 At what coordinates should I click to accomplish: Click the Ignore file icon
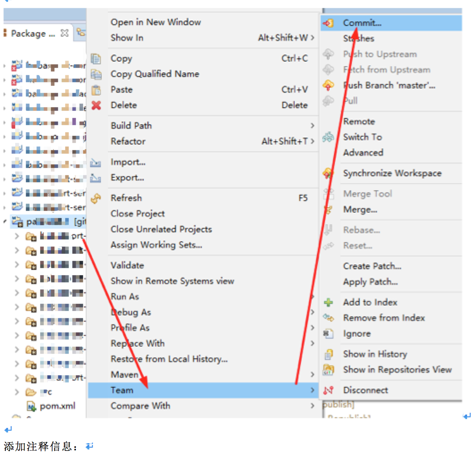[x=328, y=334]
